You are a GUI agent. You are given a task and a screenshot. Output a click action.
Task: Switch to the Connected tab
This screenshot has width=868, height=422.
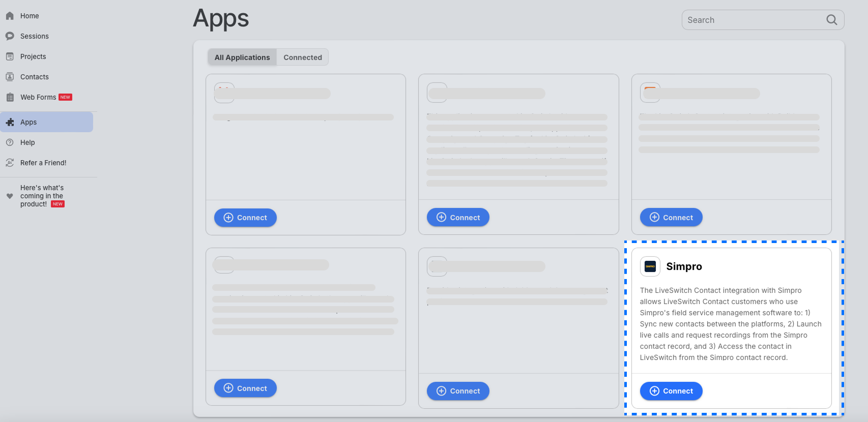click(x=302, y=57)
